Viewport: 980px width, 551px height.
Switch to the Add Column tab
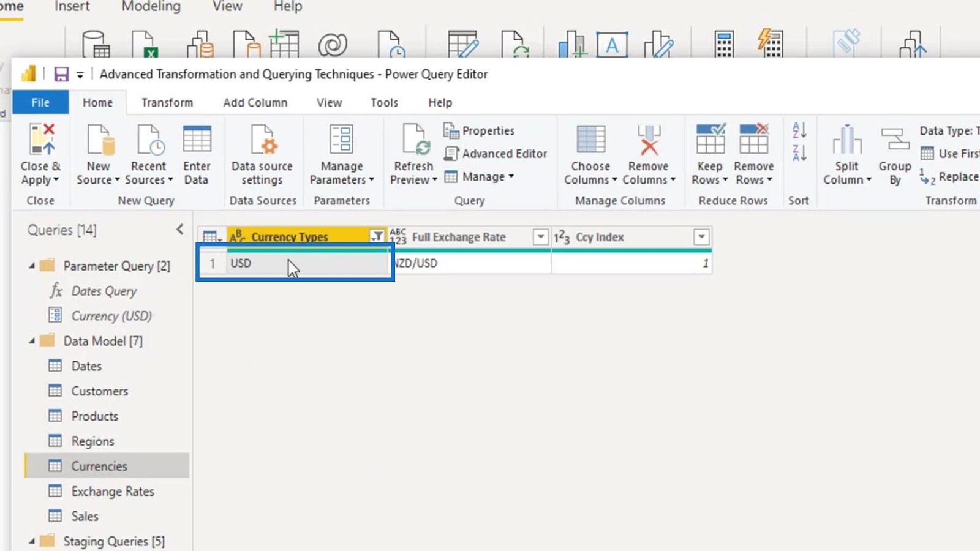click(x=255, y=102)
